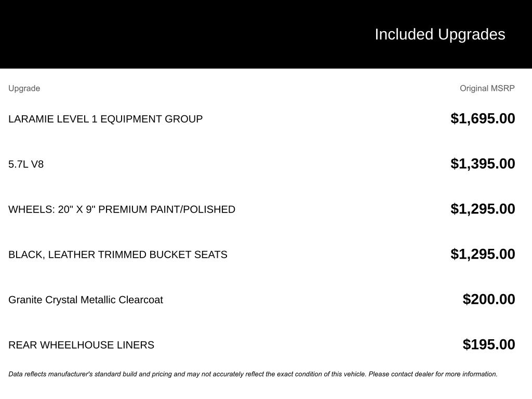Select BLACK, LEATHER TRIMMED BUCKET SEATS entry
This screenshot has height=399, width=532.
(118, 255)
